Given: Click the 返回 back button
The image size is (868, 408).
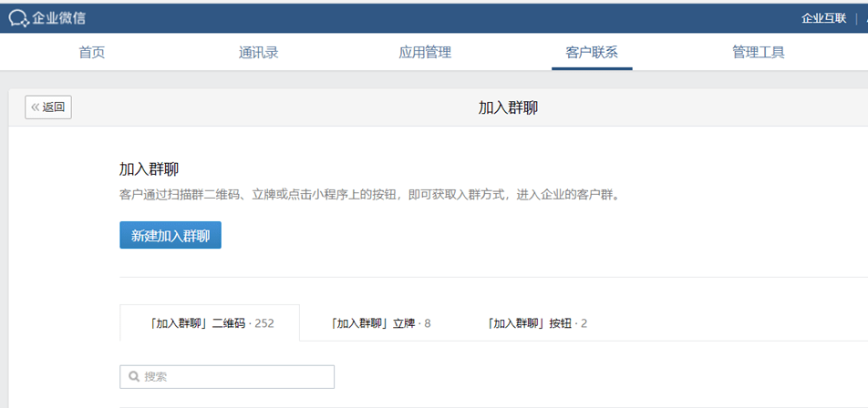Looking at the screenshot, I should 48,107.
